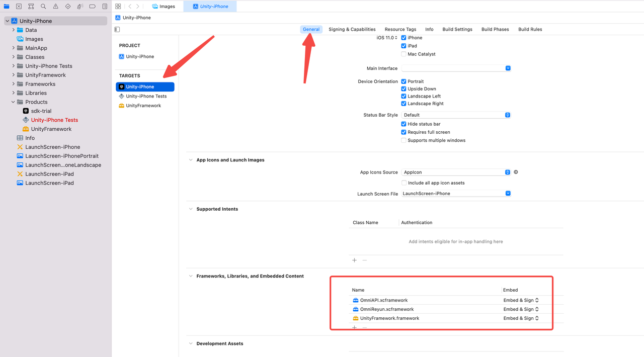
Task: Switch to the Breakpoint navigator icon
Action: click(x=92, y=7)
